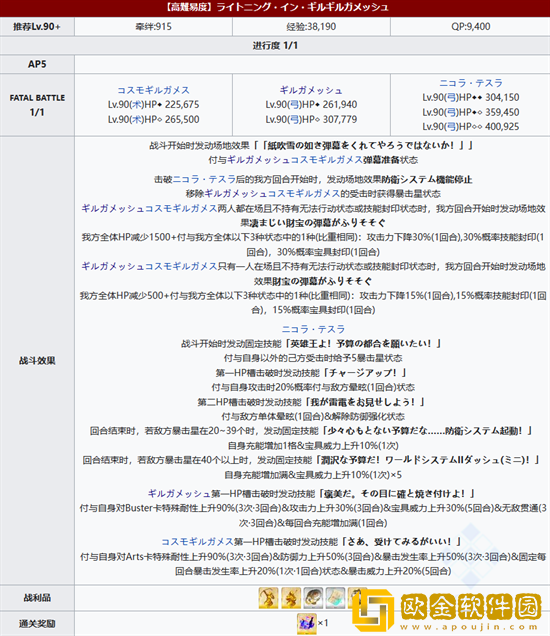Click the QP:9,400 cell

point(471,27)
